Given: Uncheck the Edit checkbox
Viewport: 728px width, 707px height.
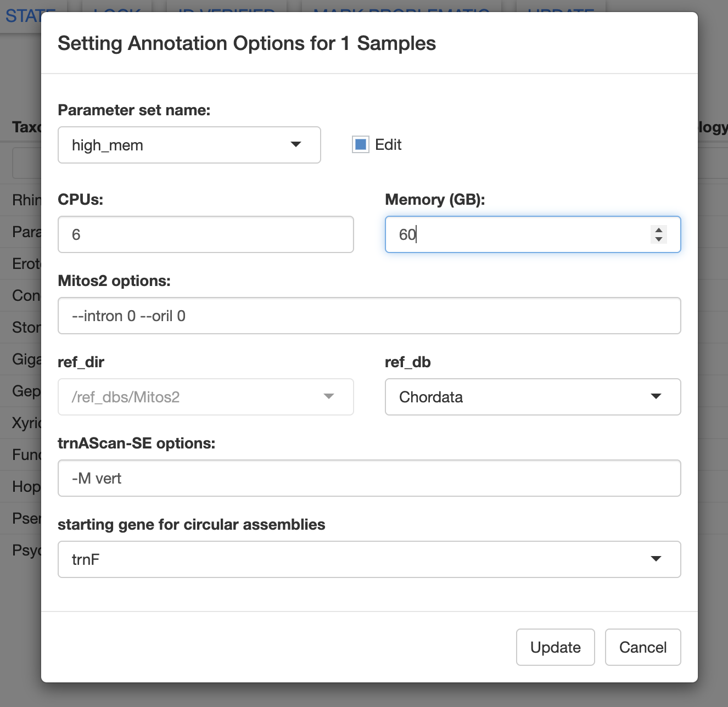Looking at the screenshot, I should tap(361, 144).
